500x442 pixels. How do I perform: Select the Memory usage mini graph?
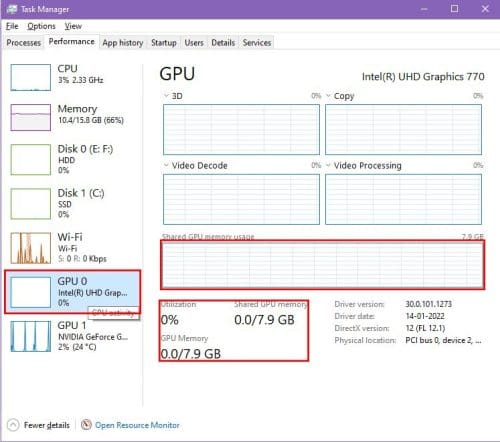point(31,117)
